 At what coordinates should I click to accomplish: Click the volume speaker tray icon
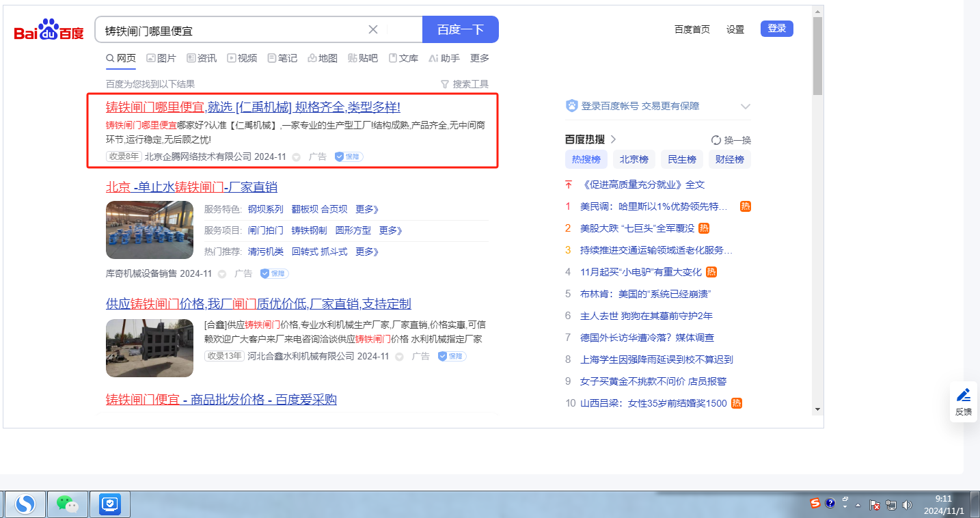coord(908,505)
